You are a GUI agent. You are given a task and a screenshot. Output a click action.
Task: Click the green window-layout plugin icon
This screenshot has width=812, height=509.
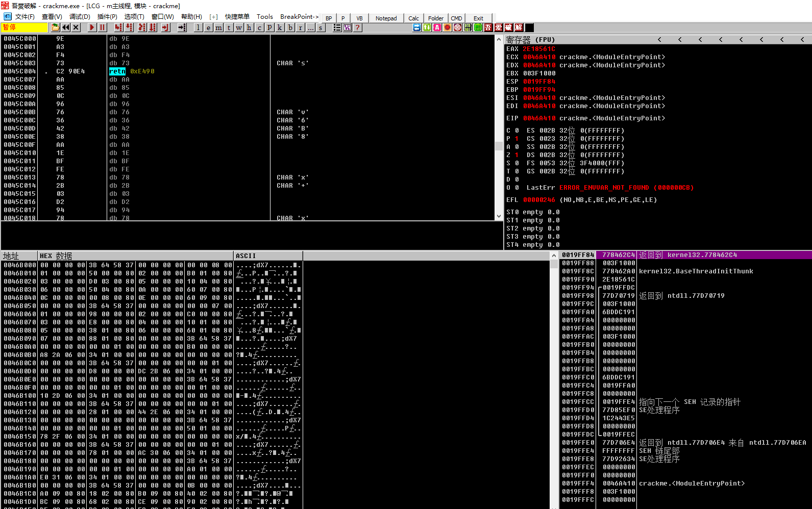coord(478,28)
